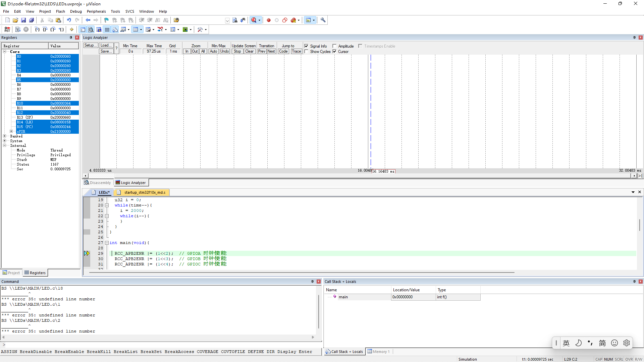Enable the Timestamps Enable checkbox
The image size is (644, 362).
[361, 46]
